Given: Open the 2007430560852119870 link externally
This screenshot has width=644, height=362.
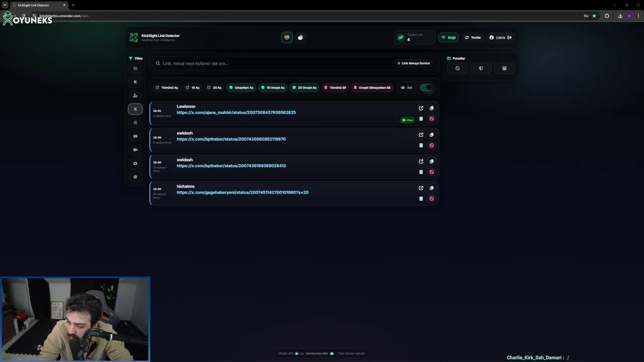Looking at the screenshot, I should click(x=421, y=135).
